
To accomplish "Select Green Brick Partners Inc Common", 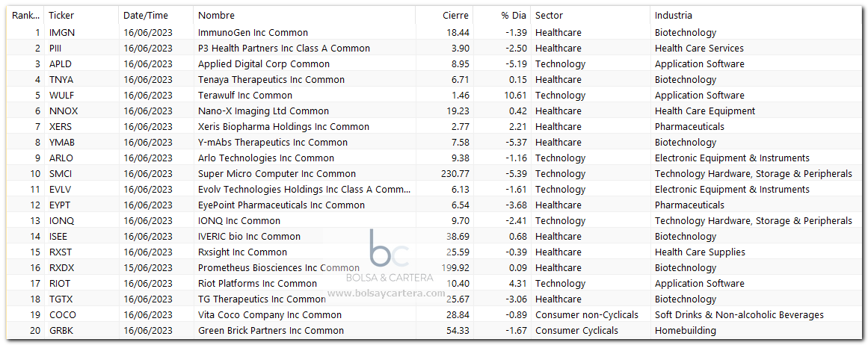I will 271,331.
